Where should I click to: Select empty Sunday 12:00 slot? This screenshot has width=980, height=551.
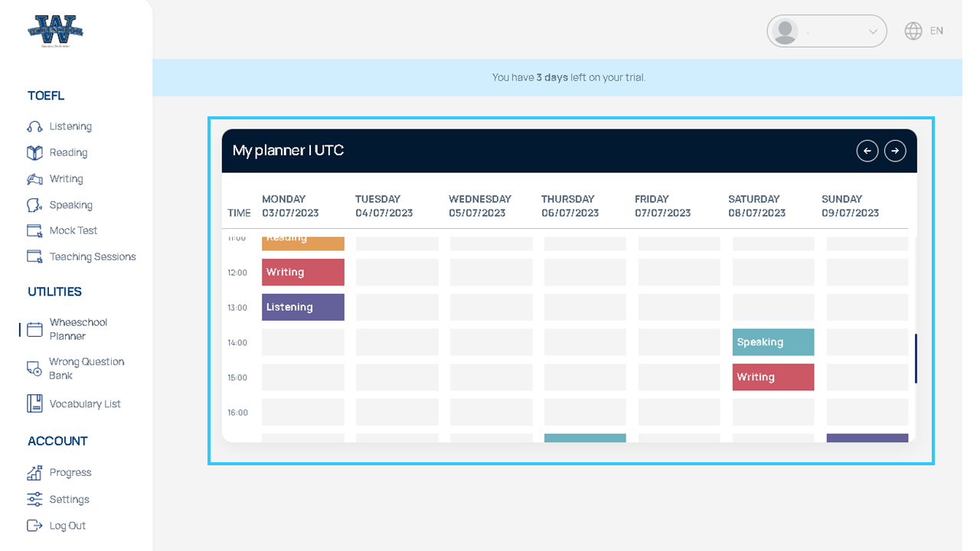tap(867, 272)
